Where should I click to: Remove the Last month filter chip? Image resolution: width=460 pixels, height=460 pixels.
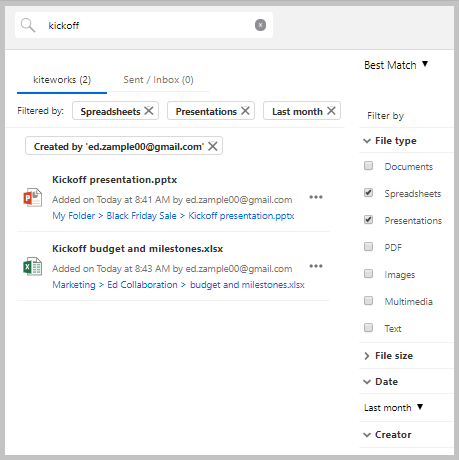pos(331,111)
